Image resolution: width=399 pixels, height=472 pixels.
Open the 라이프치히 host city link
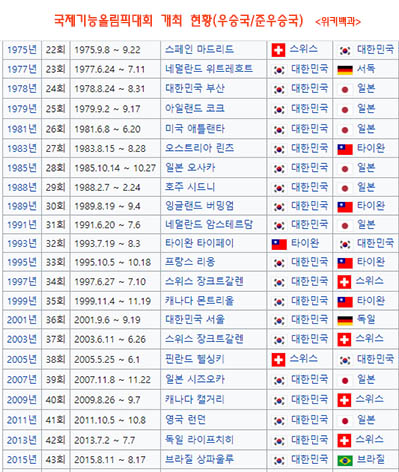coord(210,440)
